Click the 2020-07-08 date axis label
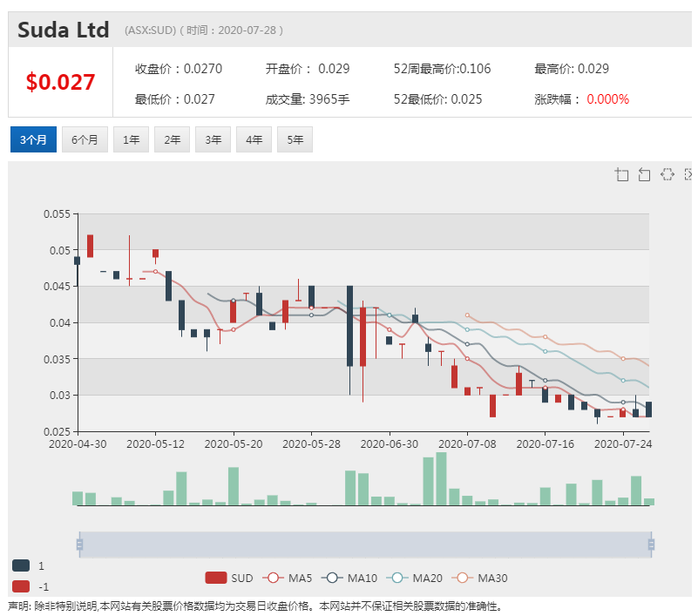This screenshot has height=616, width=698. click(x=467, y=444)
